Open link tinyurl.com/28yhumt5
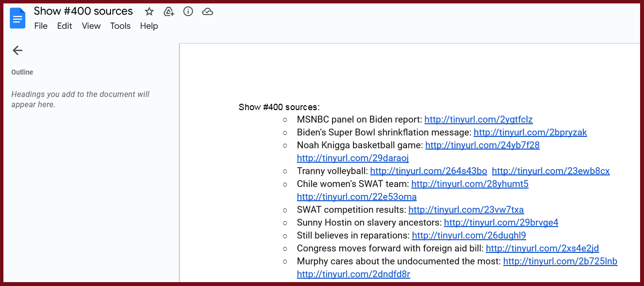Screen dimensions: 644x286 coord(470,184)
